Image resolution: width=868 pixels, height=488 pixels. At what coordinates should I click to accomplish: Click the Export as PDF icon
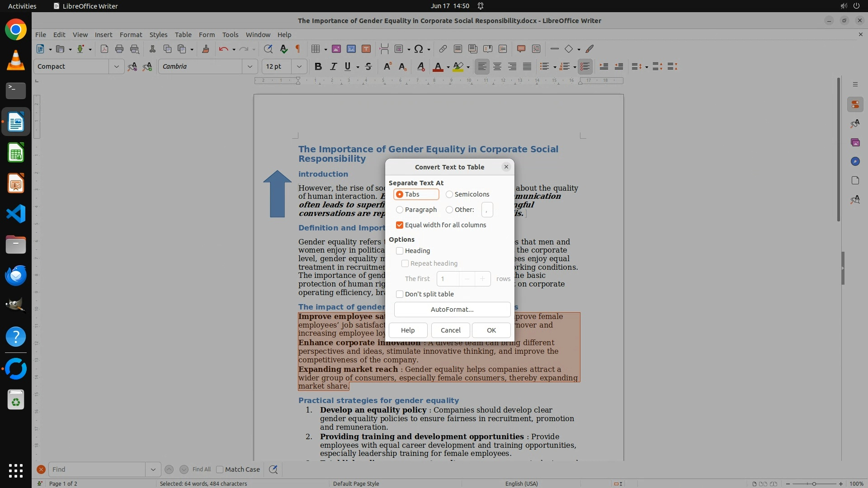point(104,49)
